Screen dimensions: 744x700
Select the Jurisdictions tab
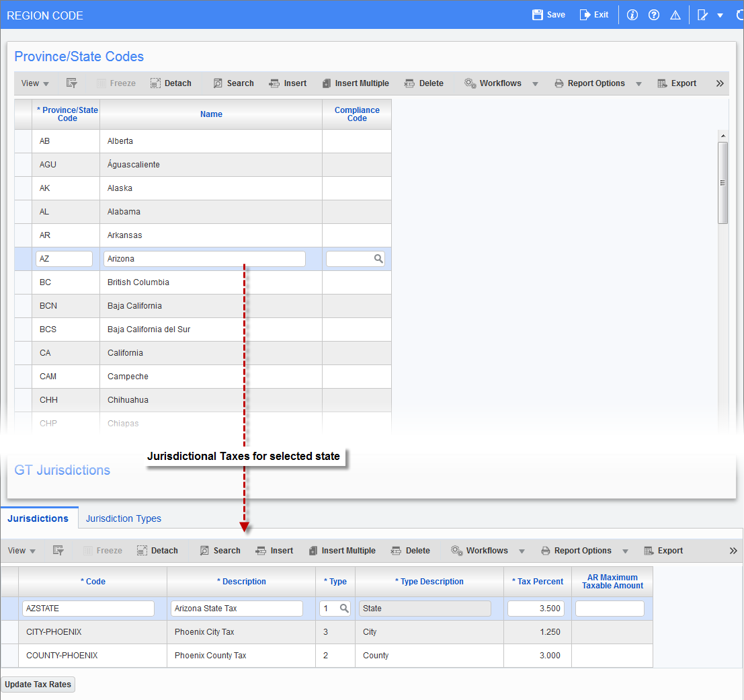point(38,518)
